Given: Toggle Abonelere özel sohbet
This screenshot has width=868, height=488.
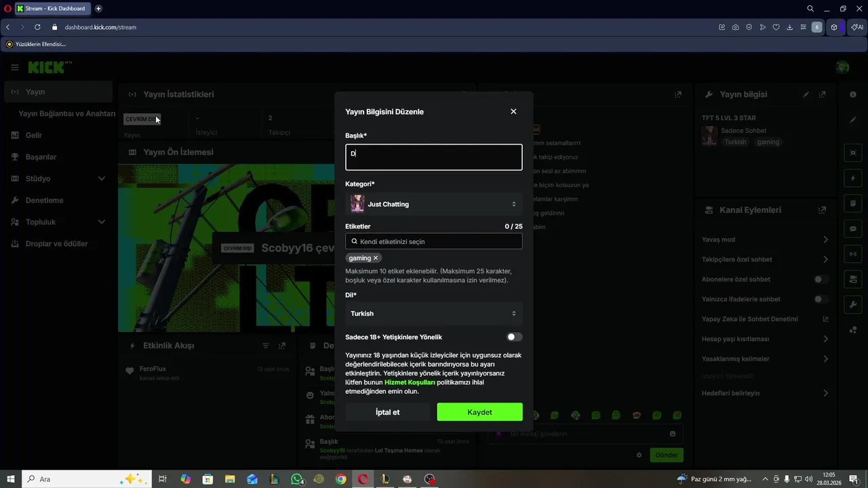Looking at the screenshot, I should [x=821, y=279].
